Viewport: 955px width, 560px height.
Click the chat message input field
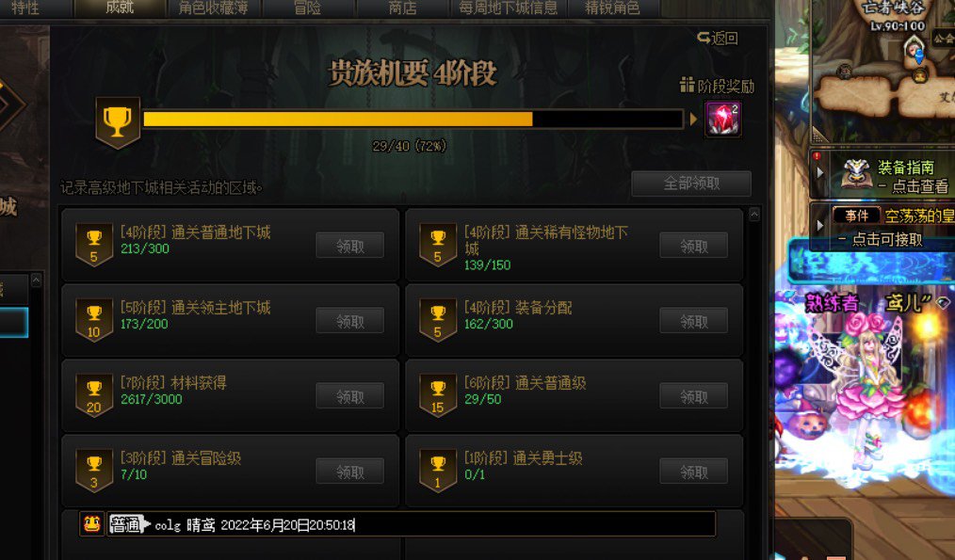[x=412, y=524]
